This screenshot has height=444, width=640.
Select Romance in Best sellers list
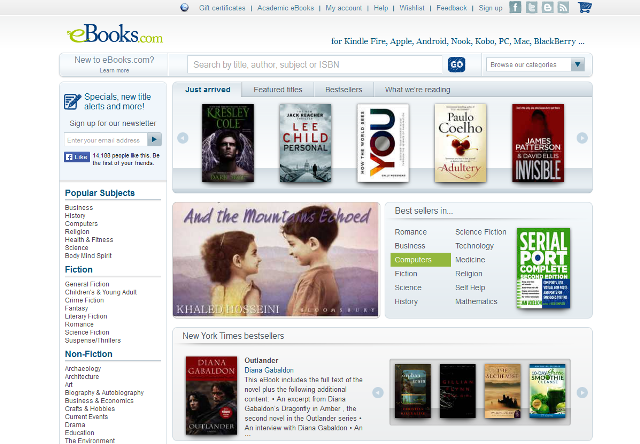pos(411,232)
